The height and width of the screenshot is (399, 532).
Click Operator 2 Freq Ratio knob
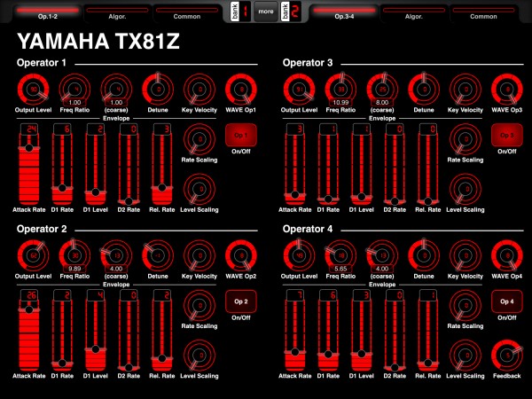coord(74,256)
